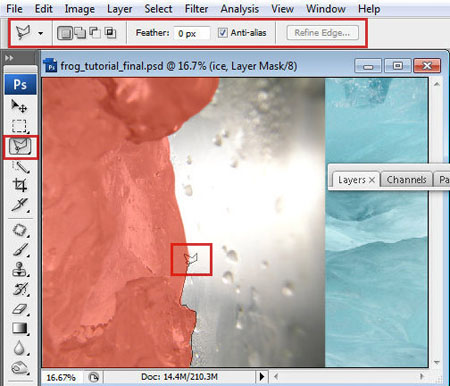Open the Edit menu
This screenshot has height=386, width=450.
pos(43,8)
